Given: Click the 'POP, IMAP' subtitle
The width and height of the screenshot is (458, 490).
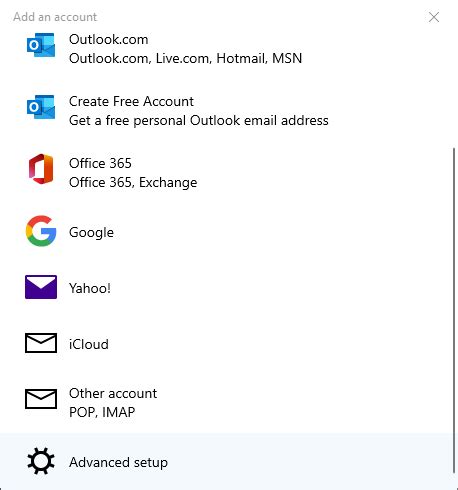Looking at the screenshot, I should click(102, 412).
